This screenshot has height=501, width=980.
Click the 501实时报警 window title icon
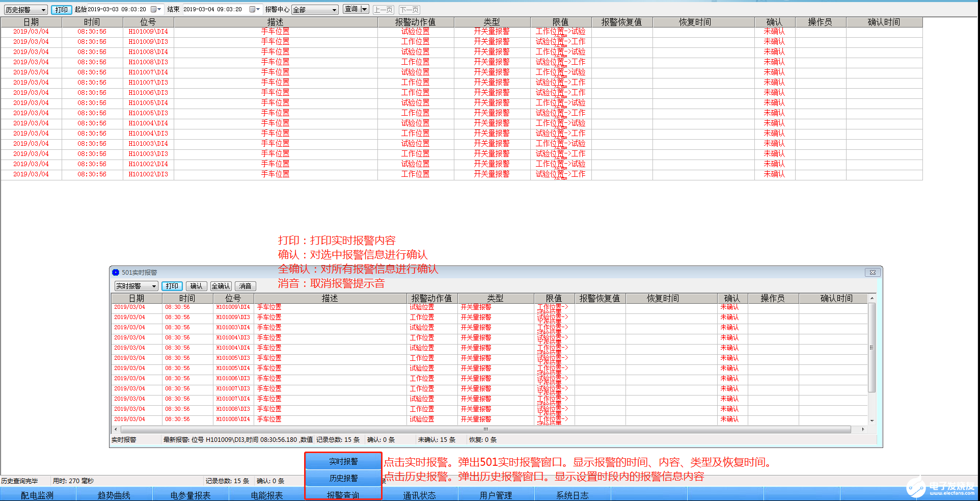116,272
